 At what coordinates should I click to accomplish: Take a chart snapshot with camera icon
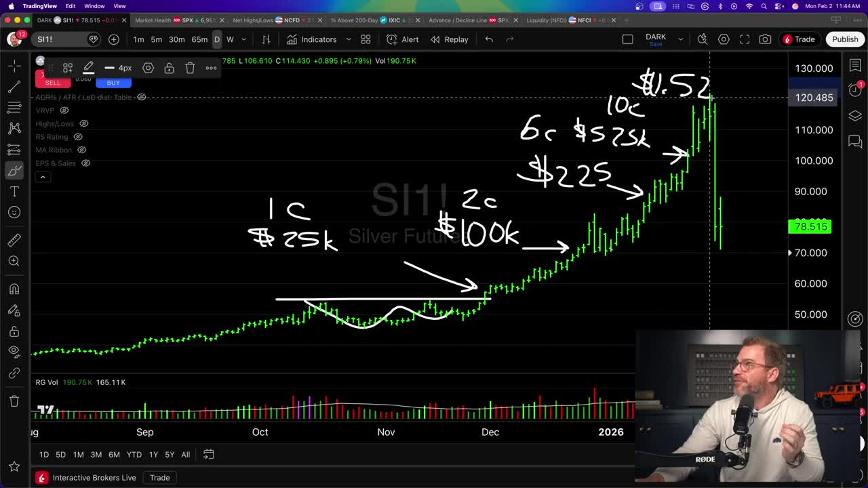pos(765,39)
